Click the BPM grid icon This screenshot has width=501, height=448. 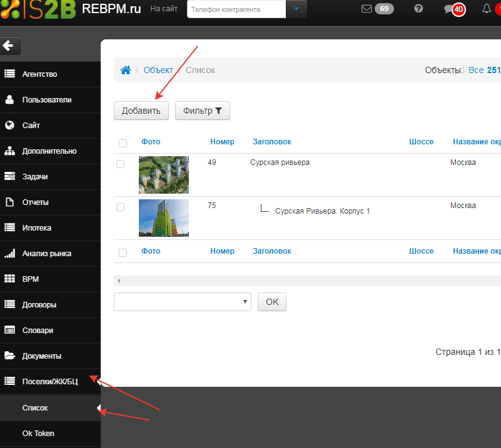(x=9, y=279)
